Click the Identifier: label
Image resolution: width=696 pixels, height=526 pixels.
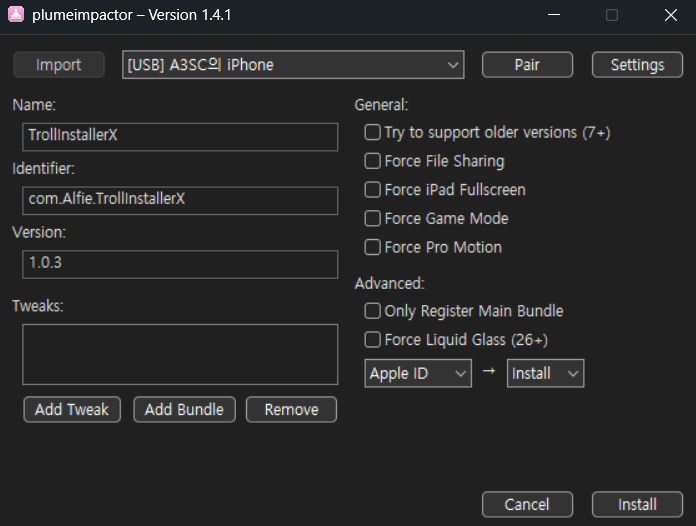point(43,169)
